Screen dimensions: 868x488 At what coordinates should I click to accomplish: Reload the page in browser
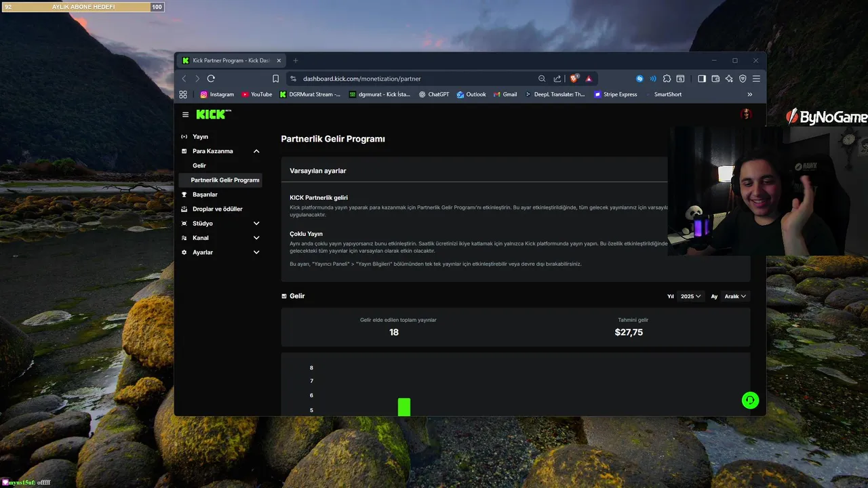211,79
